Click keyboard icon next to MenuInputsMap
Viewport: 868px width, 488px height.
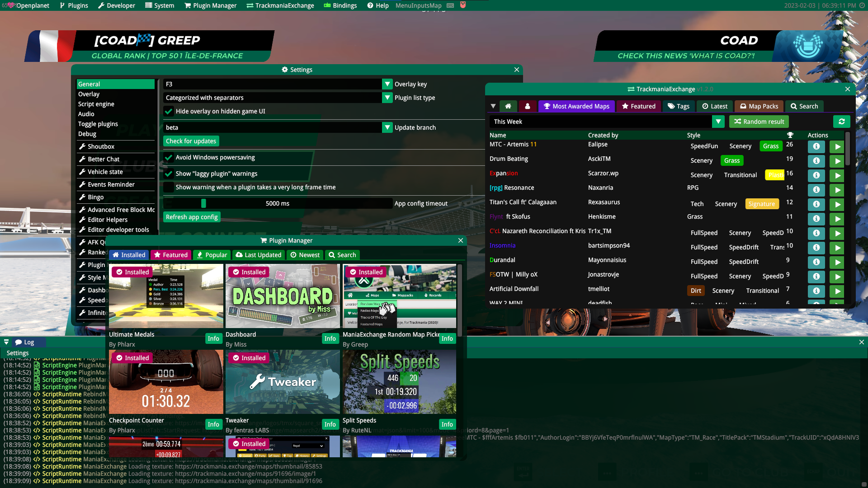point(450,5)
